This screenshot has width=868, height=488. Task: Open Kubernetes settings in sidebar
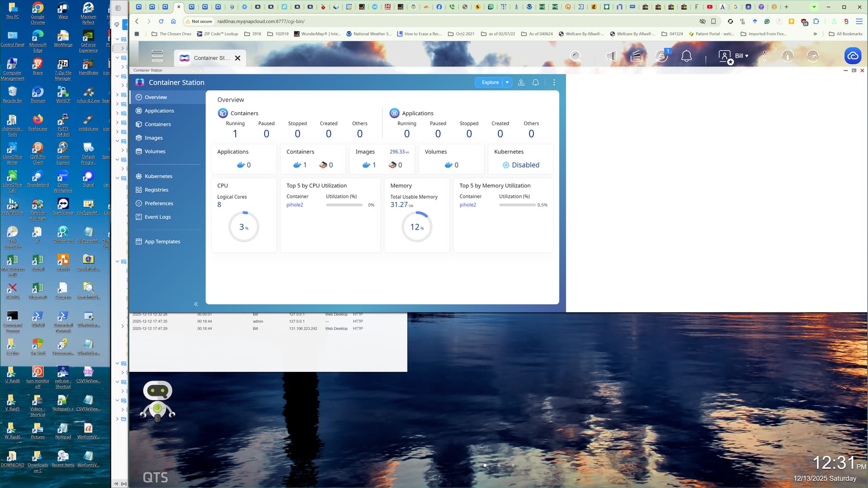click(158, 176)
